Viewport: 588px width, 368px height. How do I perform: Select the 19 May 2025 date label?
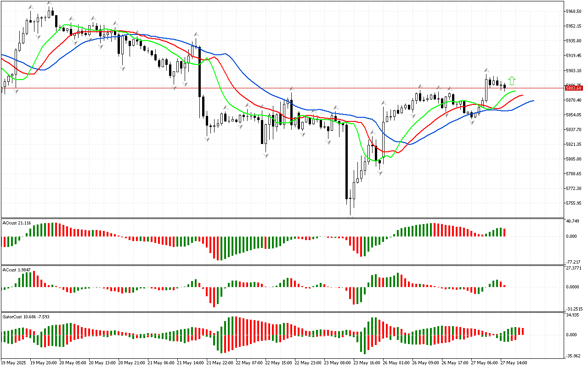(15, 362)
